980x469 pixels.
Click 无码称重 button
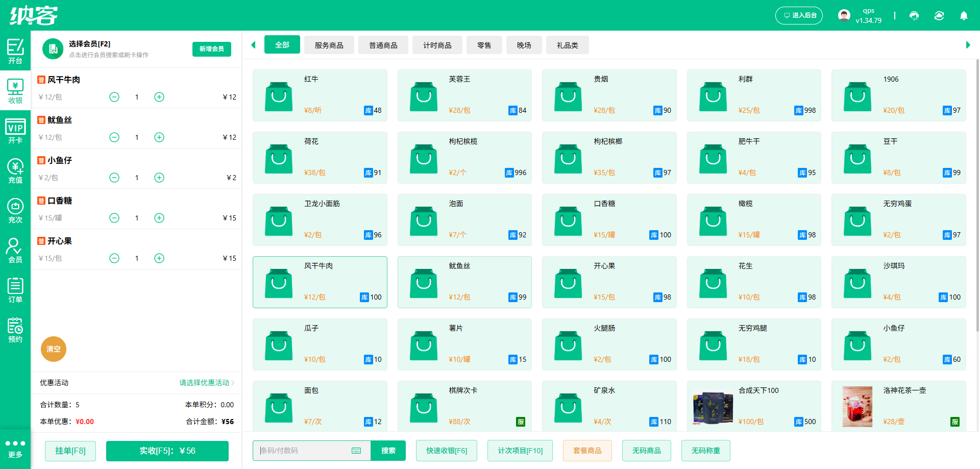click(706, 451)
